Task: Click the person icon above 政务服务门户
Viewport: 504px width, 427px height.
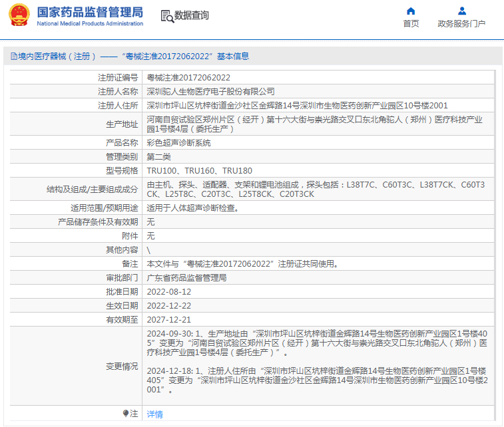Action: point(461,11)
